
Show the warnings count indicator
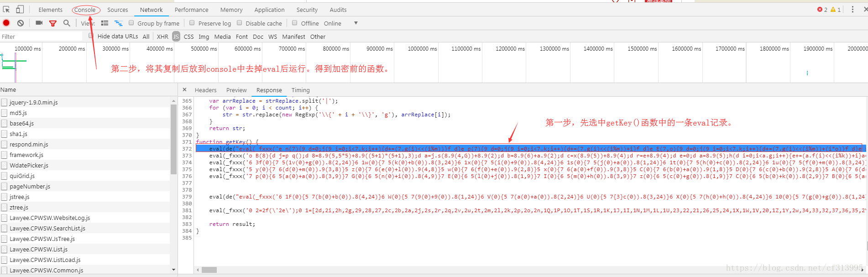pos(836,10)
